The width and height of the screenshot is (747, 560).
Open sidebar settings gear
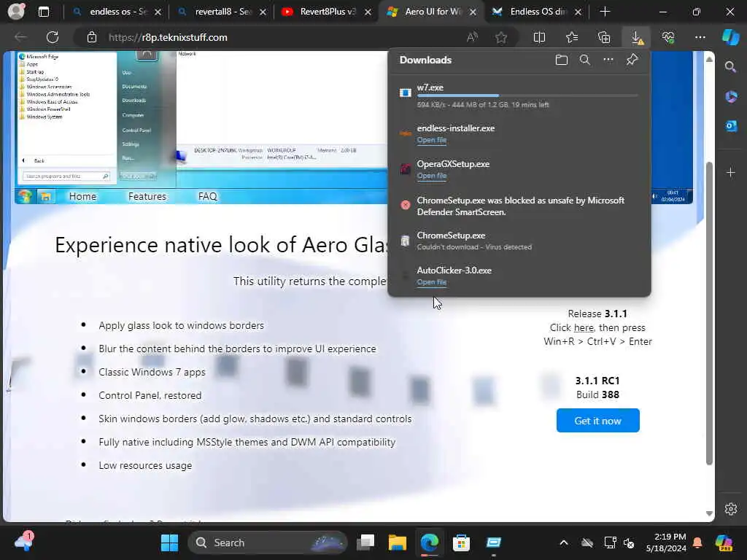click(731, 508)
